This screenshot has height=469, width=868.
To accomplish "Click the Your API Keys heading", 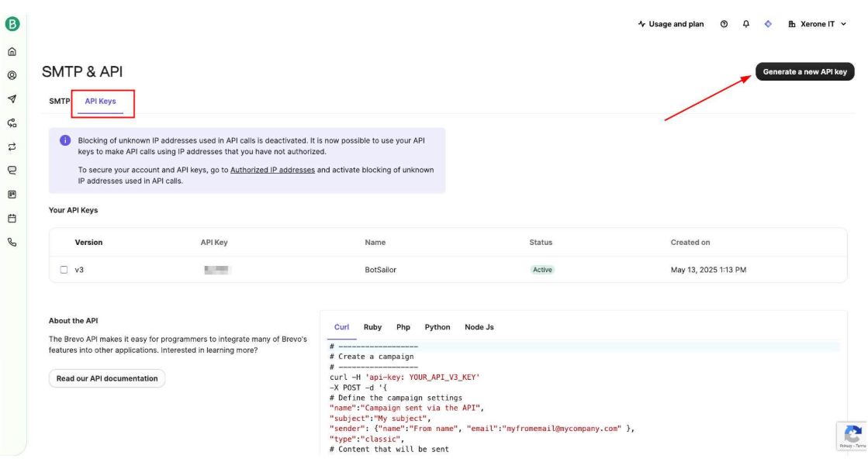I will coord(73,210).
